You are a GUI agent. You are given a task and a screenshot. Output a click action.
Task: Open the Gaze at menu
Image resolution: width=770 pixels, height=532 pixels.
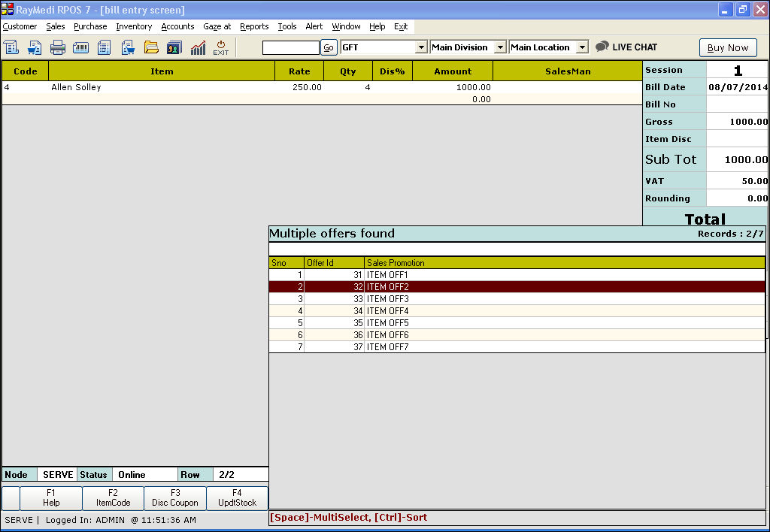[217, 26]
